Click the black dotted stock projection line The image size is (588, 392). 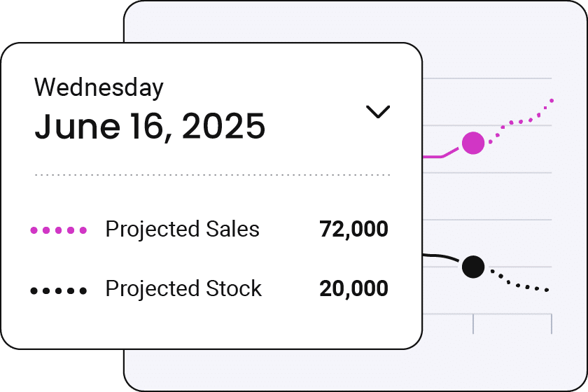520,282
